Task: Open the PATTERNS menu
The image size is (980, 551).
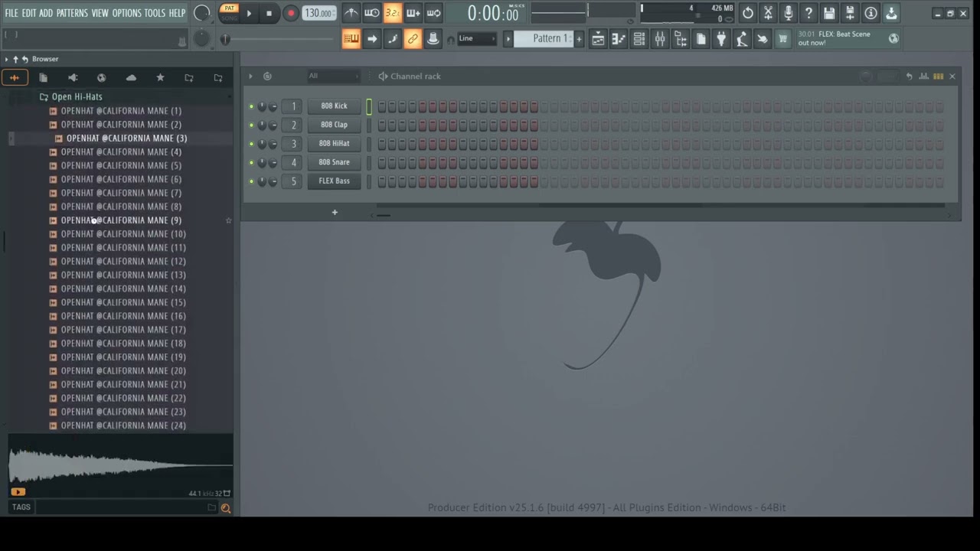Action: tap(72, 13)
